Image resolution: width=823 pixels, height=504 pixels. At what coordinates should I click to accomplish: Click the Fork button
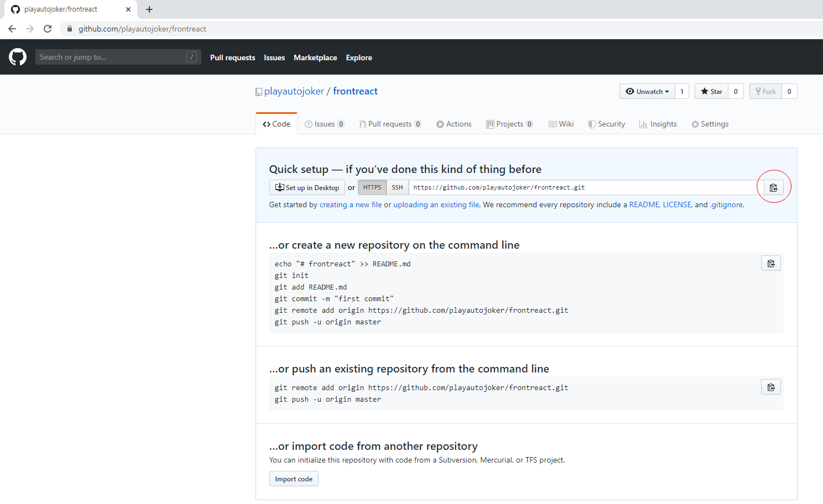tap(765, 91)
